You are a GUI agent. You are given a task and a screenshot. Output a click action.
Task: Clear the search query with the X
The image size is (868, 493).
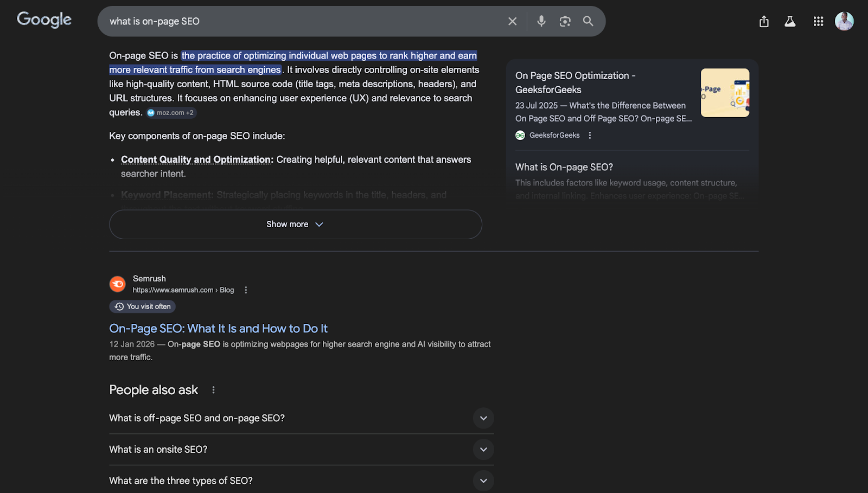click(512, 21)
